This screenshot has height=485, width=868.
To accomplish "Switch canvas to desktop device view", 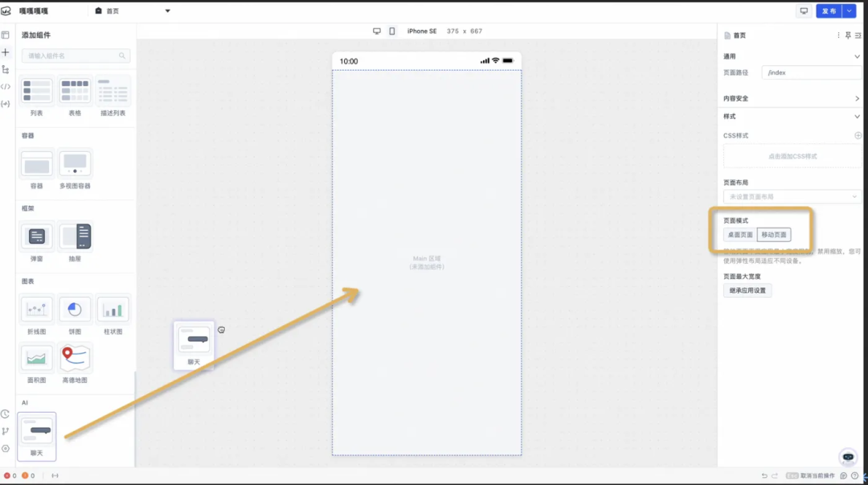I will point(377,31).
